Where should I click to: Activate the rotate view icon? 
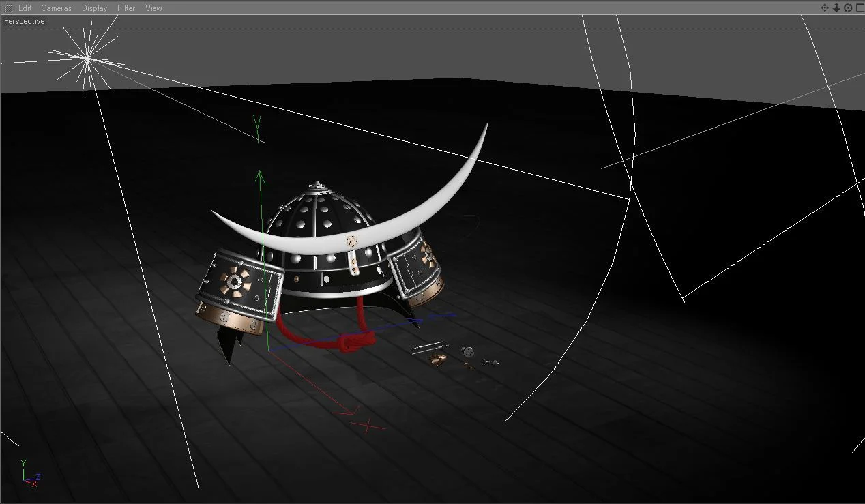click(847, 8)
